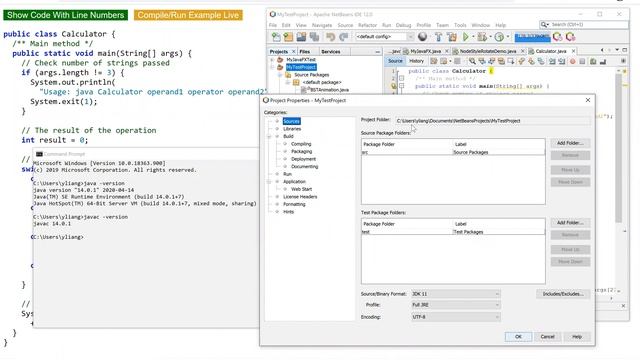Expand the MyJavaFXTest project node
This screenshot has width=640, height=360.
[272, 60]
